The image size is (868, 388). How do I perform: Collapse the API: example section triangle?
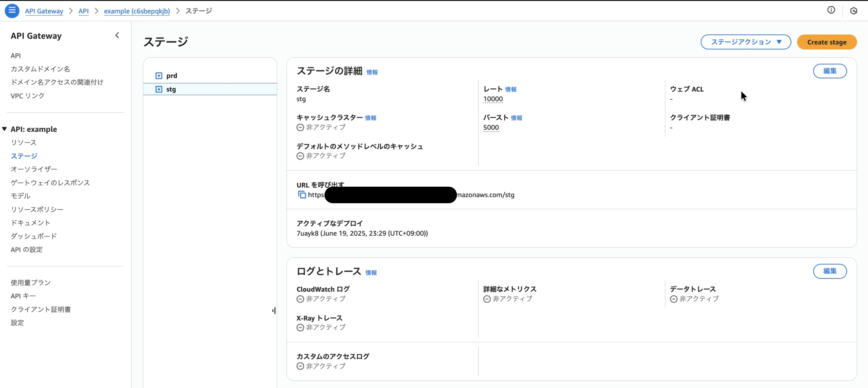pyautogui.click(x=4, y=129)
